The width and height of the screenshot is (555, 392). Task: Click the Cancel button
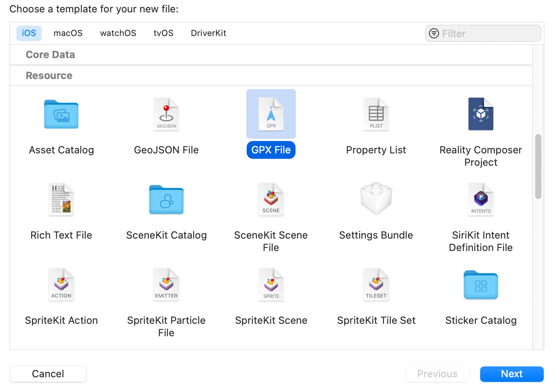48,374
